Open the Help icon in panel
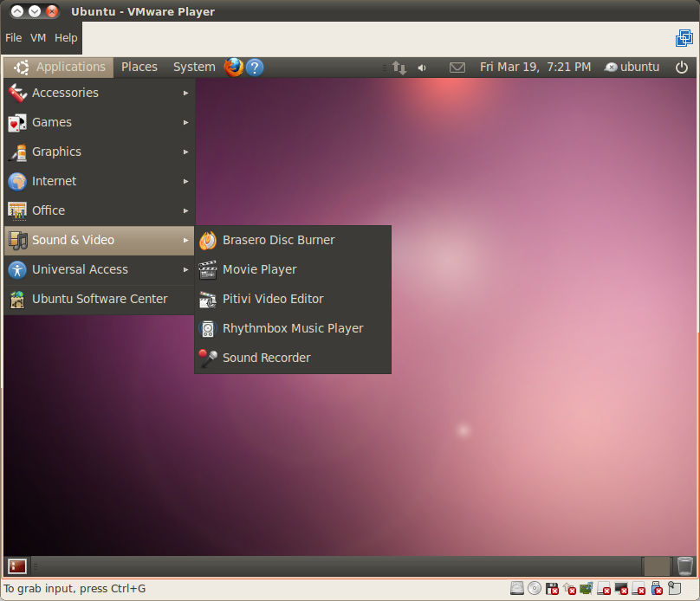Image resolution: width=700 pixels, height=601 pixels. [x=255, y=67]
